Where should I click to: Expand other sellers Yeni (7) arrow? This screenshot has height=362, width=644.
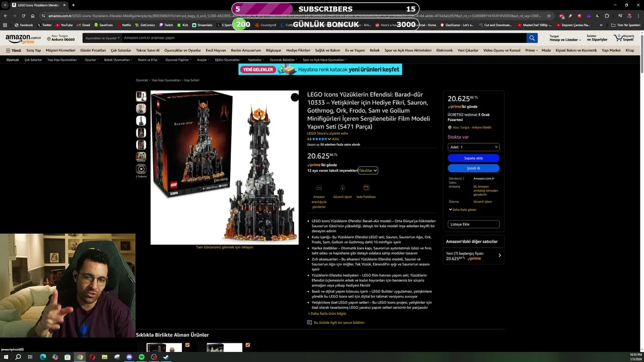click(500, 255)
